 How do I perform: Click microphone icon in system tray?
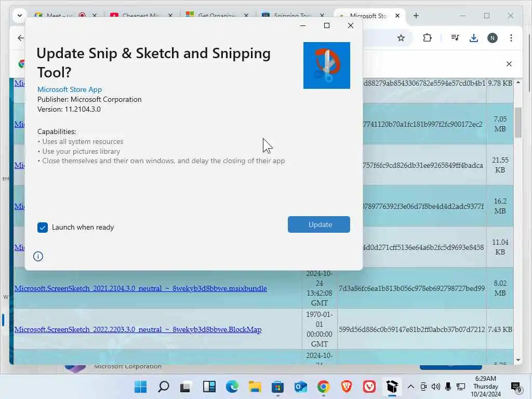(x=448, y=387)
